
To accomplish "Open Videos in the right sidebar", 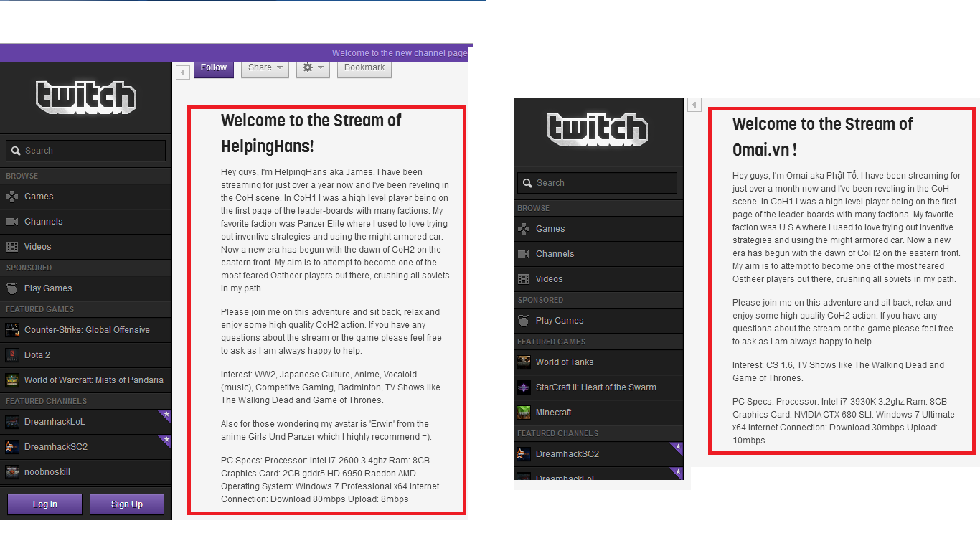I will (598, 279).
